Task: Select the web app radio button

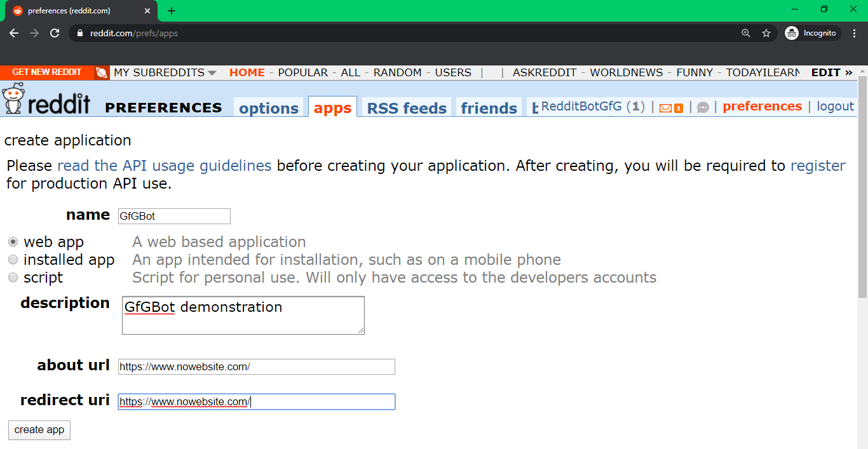Action: (13, 242)
